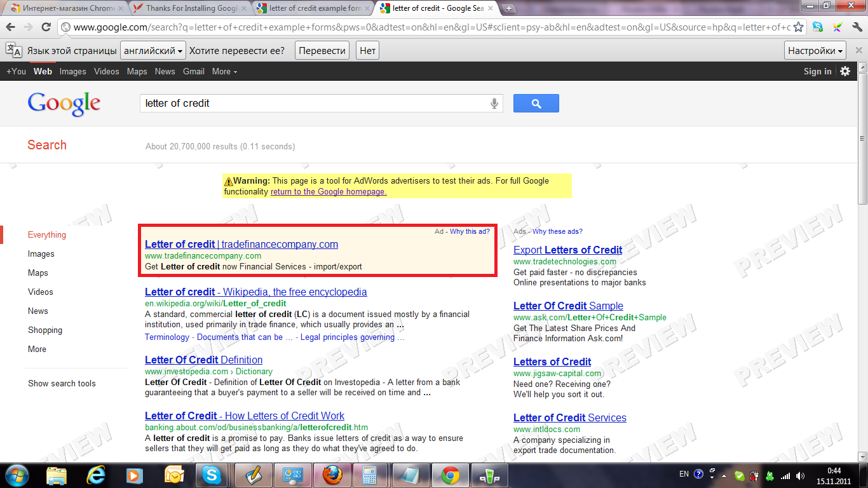Viewport: 868px width, 488px height.
Task: Open 'Export Letters of Credit' ad
Action: coord(567,250)
